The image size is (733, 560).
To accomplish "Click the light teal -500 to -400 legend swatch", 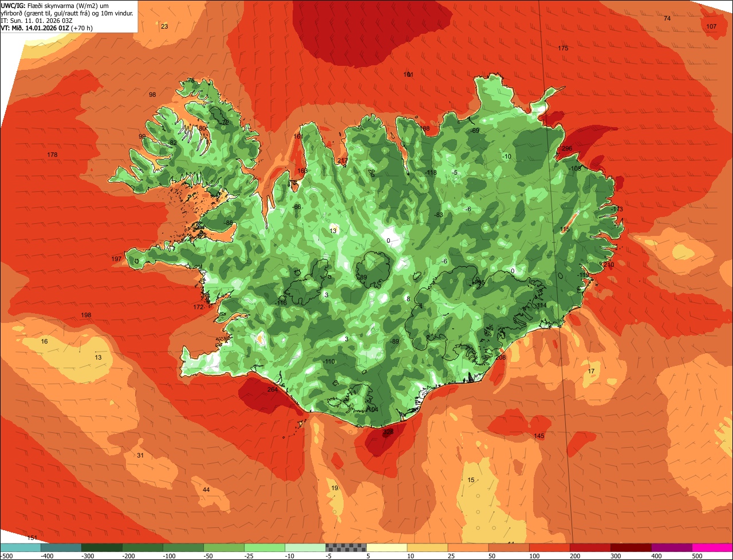I will [x=20, y=547].
